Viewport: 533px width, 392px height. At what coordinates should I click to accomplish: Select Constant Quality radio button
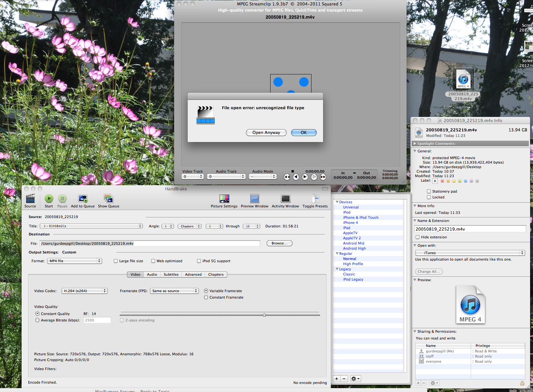[37, 314]
